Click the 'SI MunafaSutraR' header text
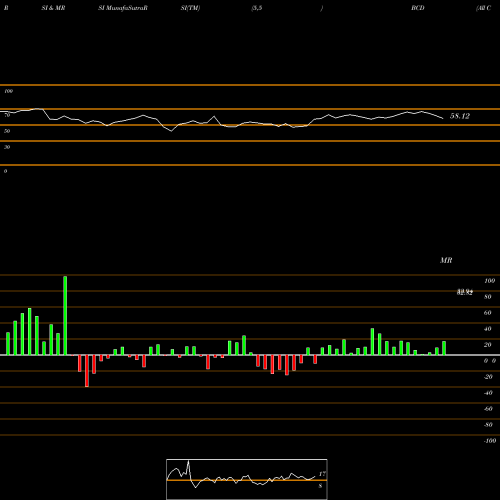 click(123, 8)
